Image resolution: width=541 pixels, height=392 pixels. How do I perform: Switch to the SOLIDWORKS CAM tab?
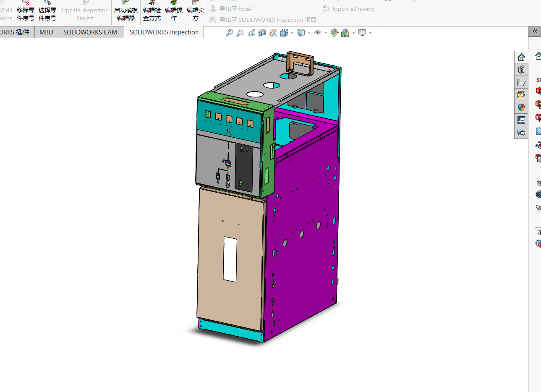pos(90,32)
